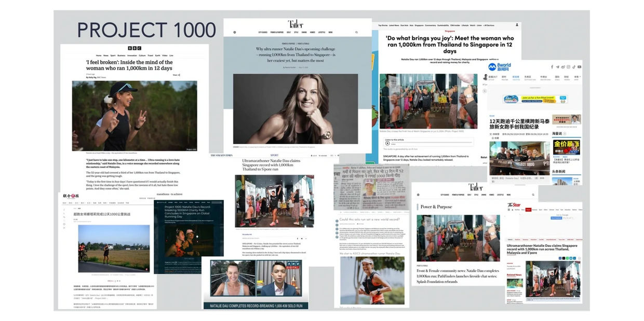Open the 8world Weibo icon

tap(563, 67)
